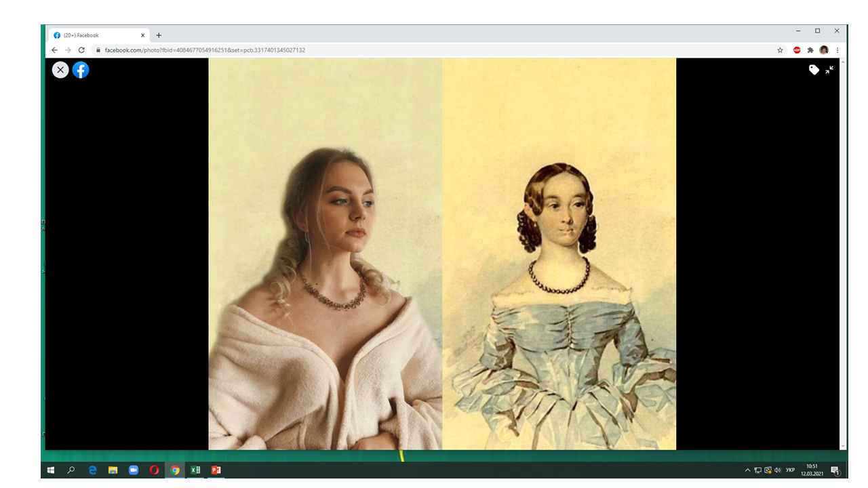Bookmark this page with the star icon
The image size is (868, 488).
click(x=780, y=50)
